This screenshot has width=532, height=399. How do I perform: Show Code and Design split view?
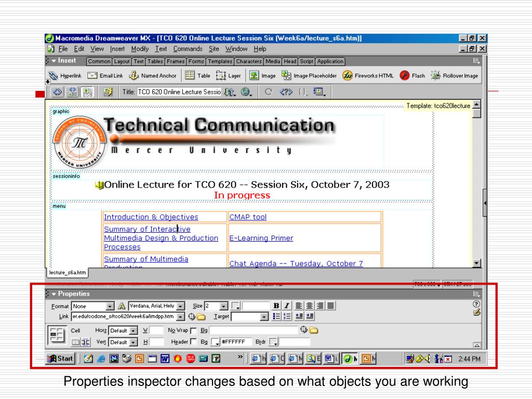point(72,92)
